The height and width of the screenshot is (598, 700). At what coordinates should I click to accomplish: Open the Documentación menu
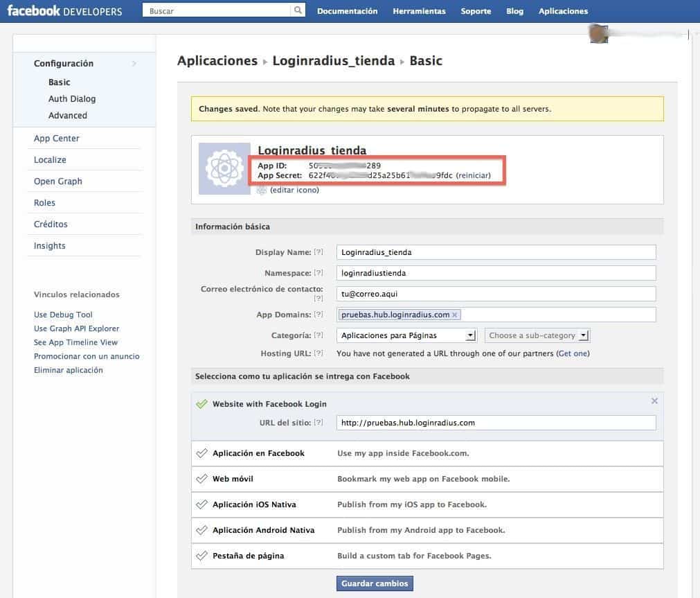[x=348, y=11]
